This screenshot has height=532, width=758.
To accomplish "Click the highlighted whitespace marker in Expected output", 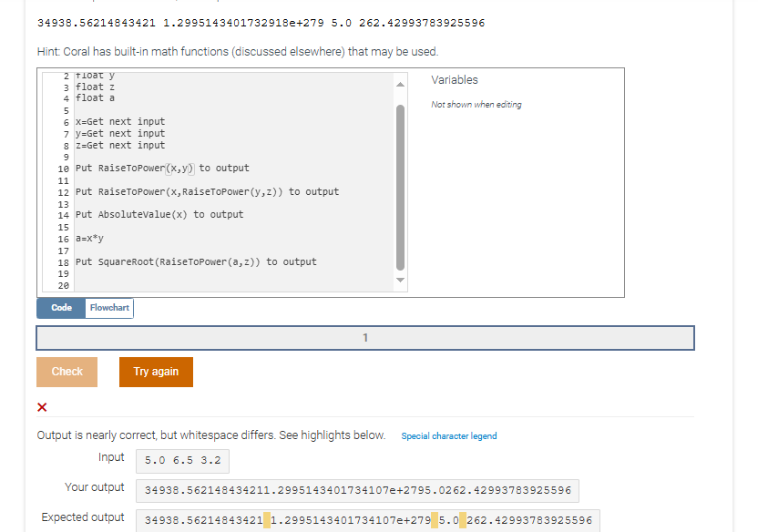I will [x=263, y=520].
